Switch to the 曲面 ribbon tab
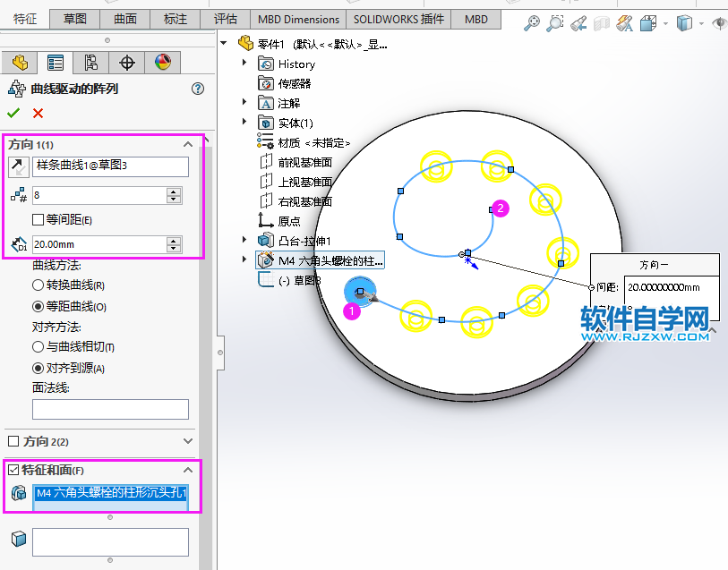The height and width of the screenshot is (570, 728). [124, 18]
